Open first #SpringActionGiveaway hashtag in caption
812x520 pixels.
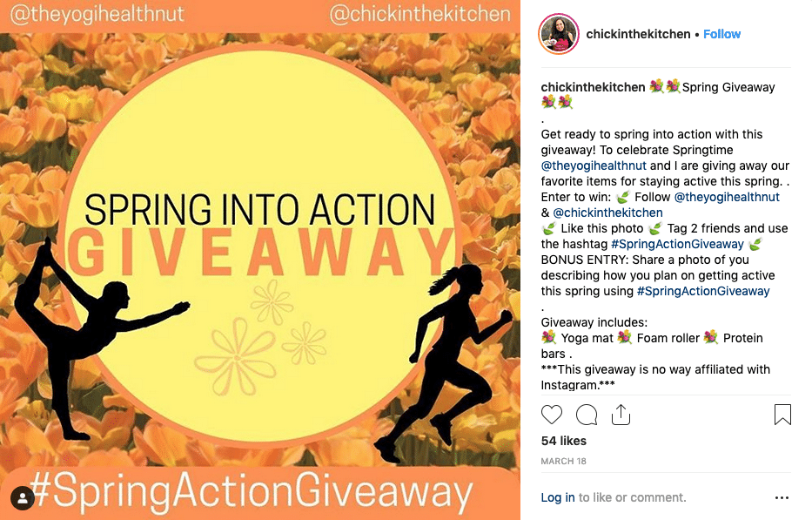click(677, 244)
